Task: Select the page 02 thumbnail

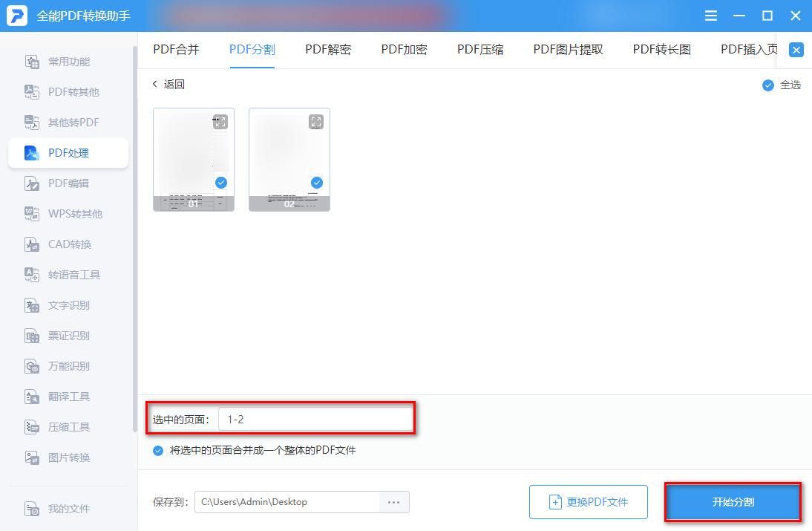Action: [x=289, y=160]
